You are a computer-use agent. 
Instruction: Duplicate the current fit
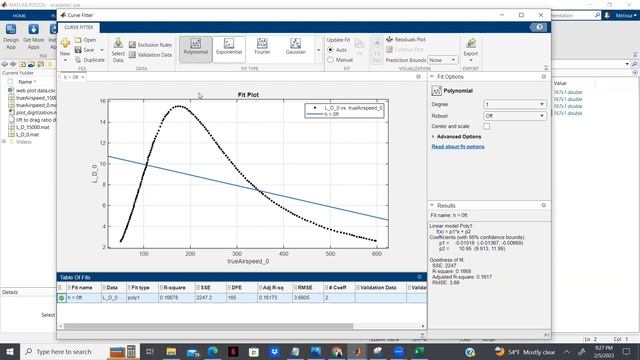point(90,60)
